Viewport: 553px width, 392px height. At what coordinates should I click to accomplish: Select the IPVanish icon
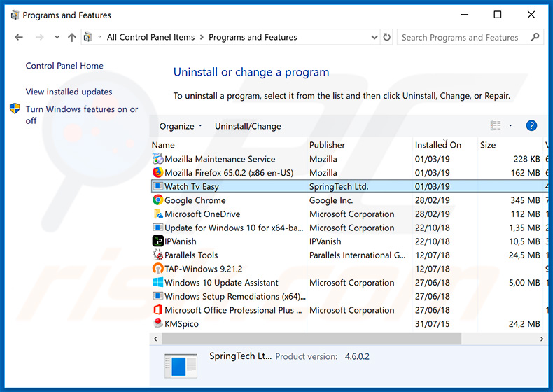(x=158, y=241)
